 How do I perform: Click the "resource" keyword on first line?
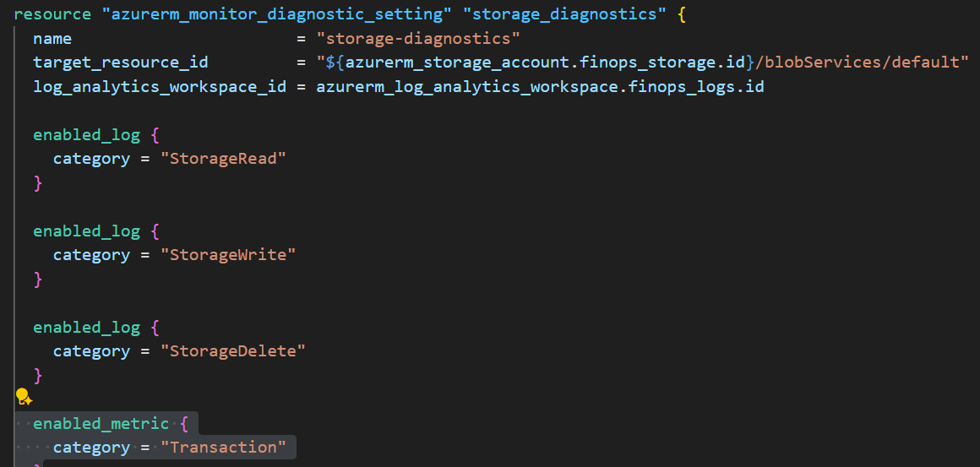52,14
